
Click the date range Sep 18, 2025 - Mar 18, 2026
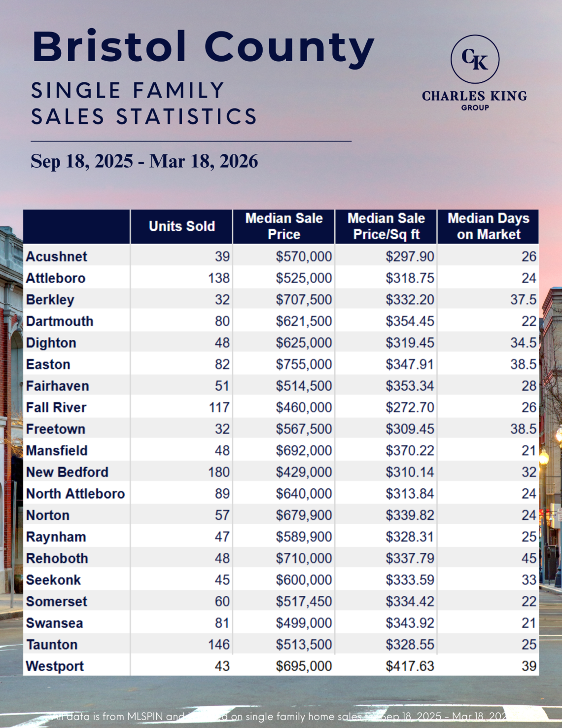[x=144, y=161]
